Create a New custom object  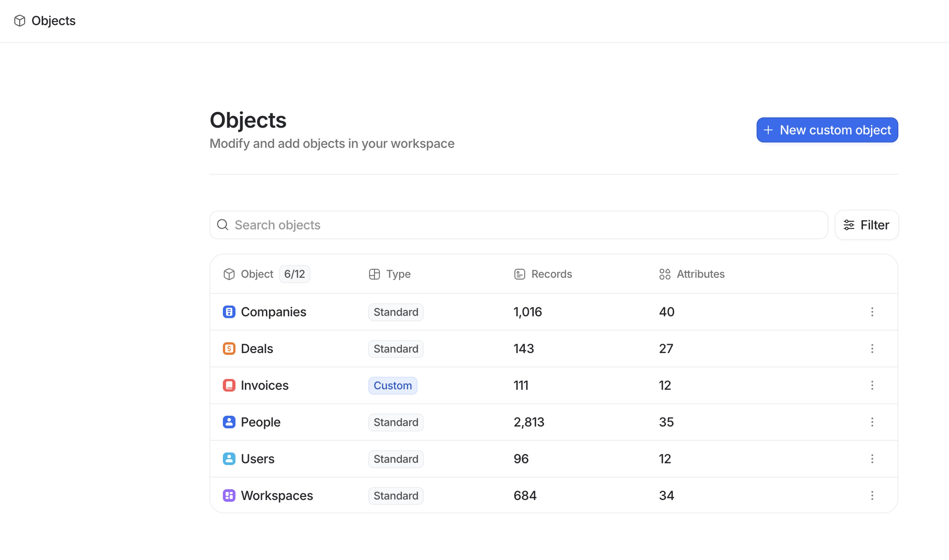pyautogui.click(x=827, y=130)
